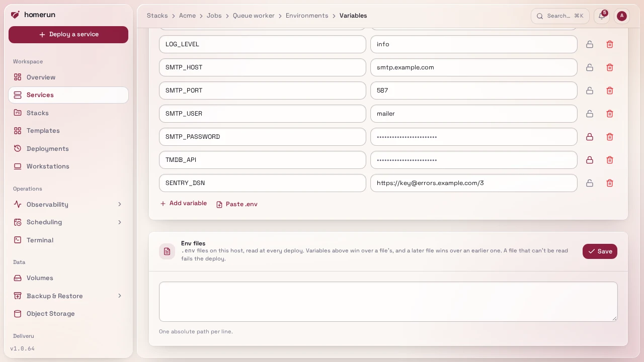Click the Env files document icon
The height and width of the screenshot is (362, 644).
[167, 251]
